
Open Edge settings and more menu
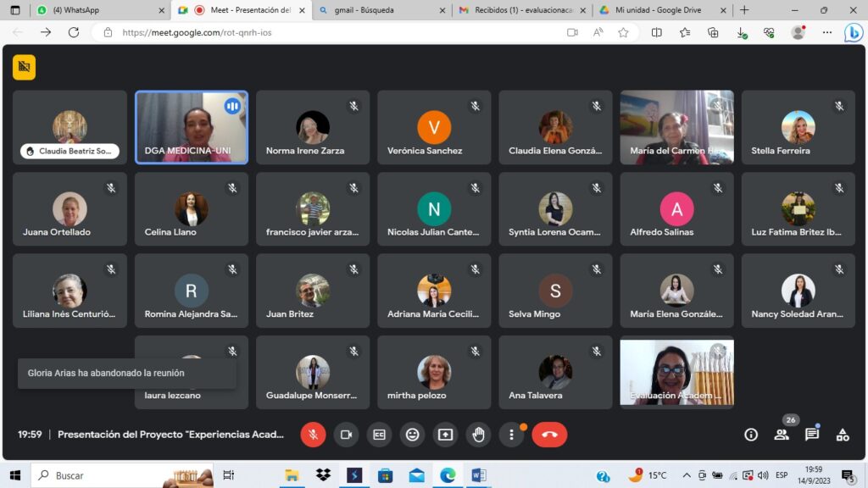click(826, 32)
